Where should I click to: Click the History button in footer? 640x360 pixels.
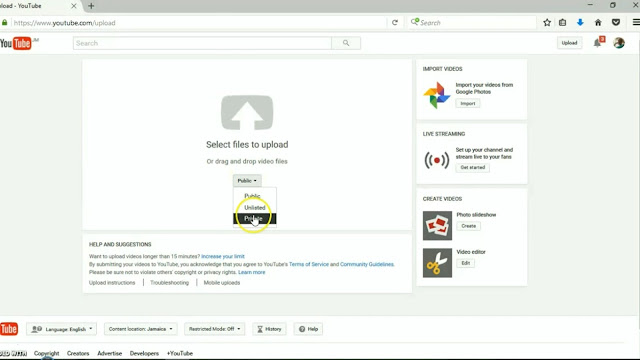tap(269, 329)
